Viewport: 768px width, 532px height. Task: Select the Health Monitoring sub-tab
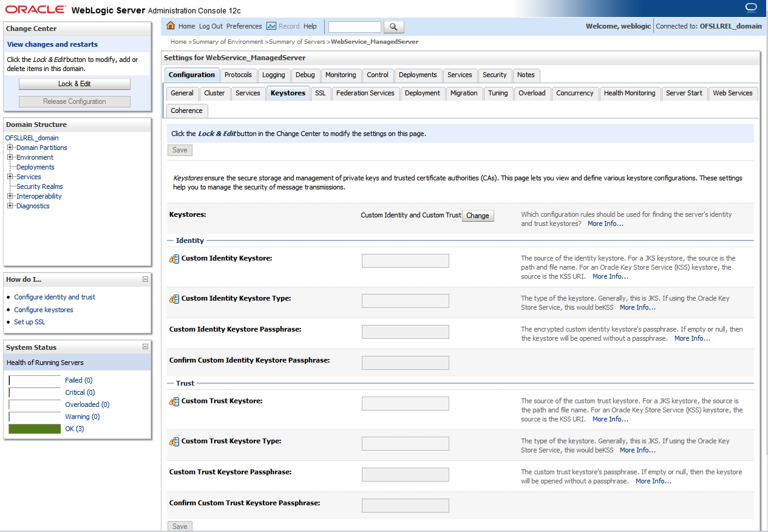tap(630, 94)
